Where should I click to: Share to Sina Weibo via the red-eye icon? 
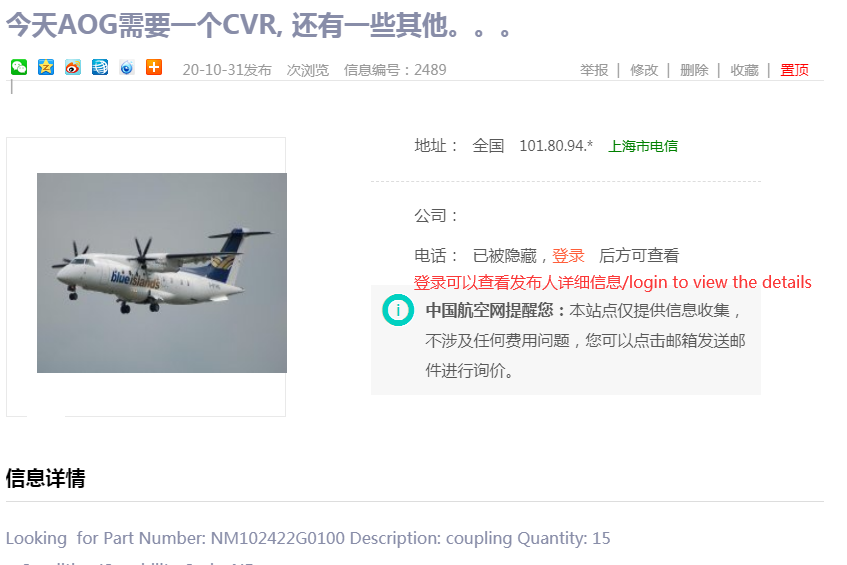tap(73, 68)
